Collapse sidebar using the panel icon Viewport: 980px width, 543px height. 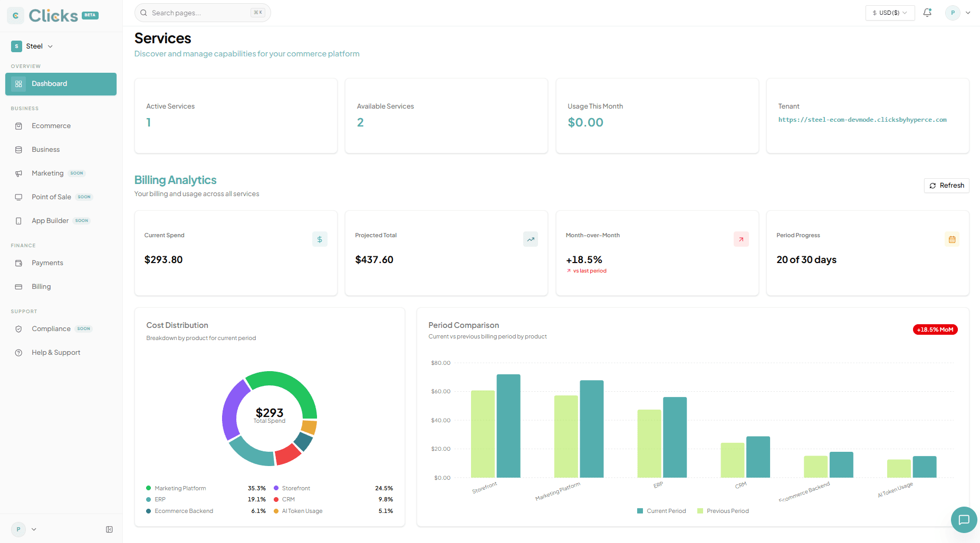pos(109,529)
